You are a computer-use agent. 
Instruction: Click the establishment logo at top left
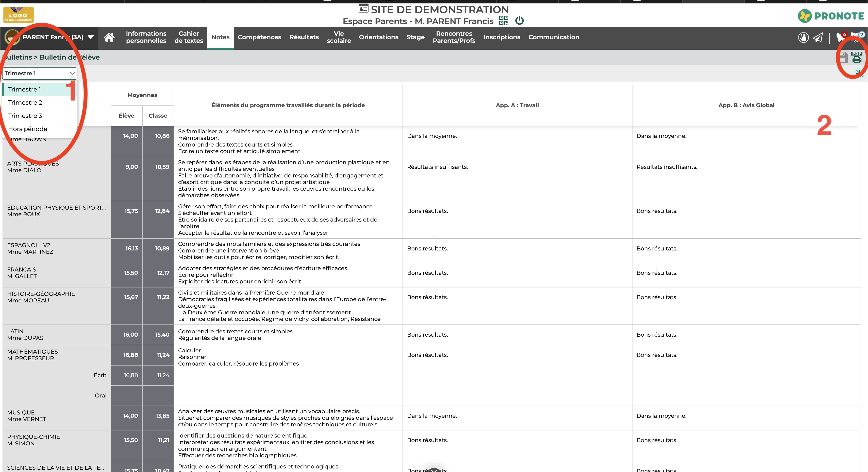click(18, 15)
